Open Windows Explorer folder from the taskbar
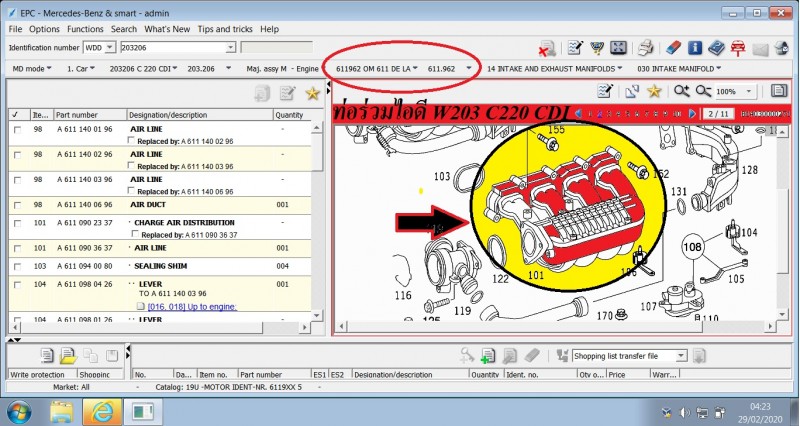The width and height of the screenshot is (800, 426). point(62,412)
